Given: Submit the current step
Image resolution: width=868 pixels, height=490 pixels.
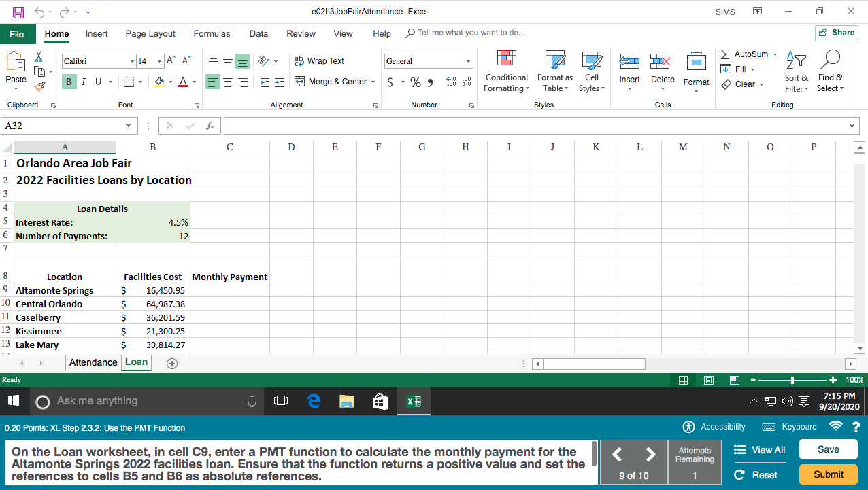Looking at the screenshot, I should coord(828,474).
